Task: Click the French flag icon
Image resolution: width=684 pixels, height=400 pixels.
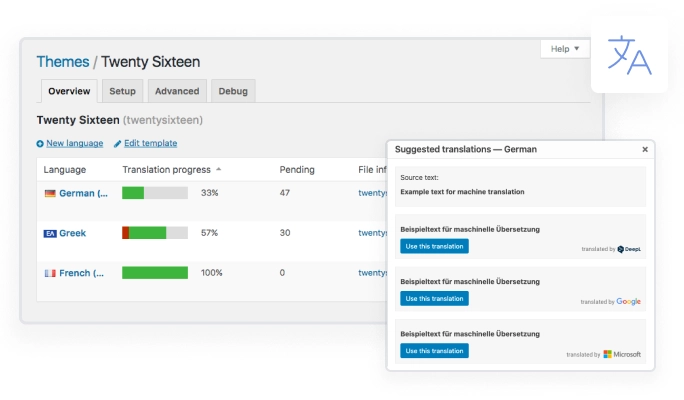Action: pyautogui.click(x=50, y=273)
